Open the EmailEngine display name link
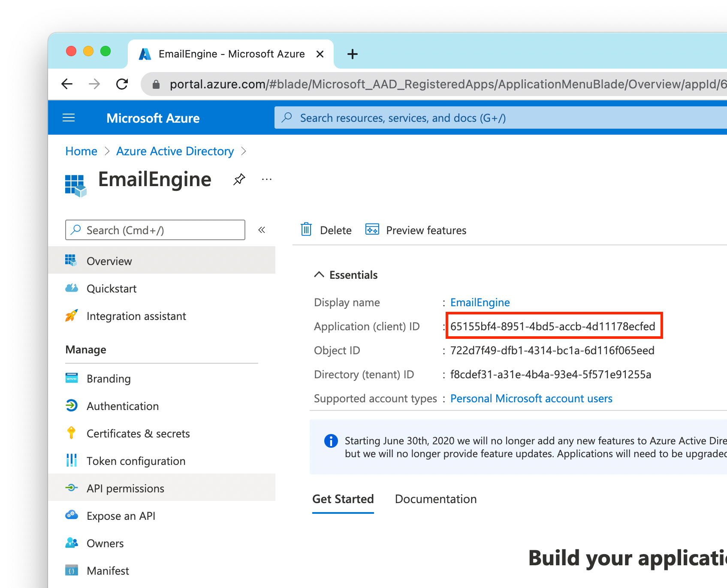 [480, 302]
